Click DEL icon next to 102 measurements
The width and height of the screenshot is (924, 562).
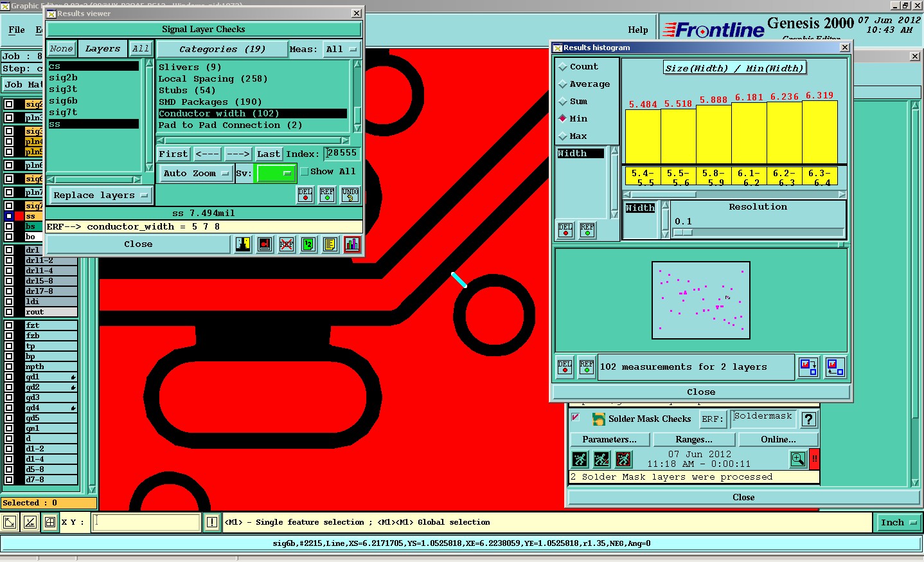[x=565, y=367]
